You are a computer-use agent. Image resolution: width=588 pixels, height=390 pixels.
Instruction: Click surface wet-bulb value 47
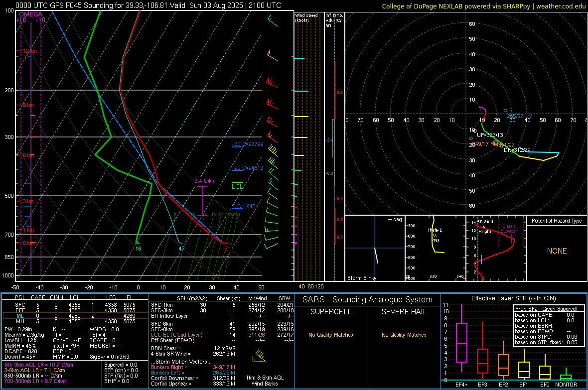181,249
